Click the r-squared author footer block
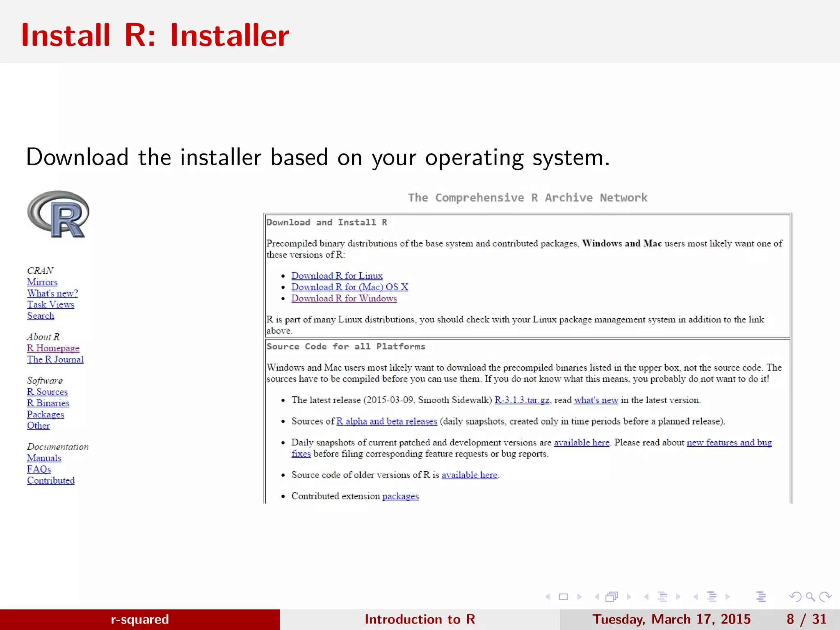 click(x=140, y=619)
